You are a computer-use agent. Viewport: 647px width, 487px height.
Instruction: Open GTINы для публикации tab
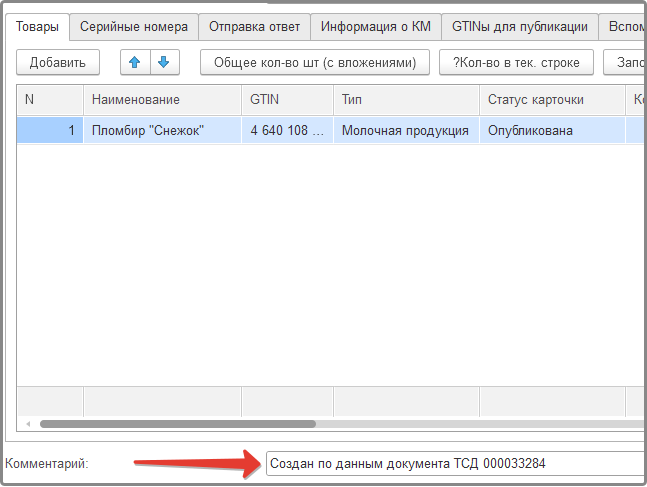[x=519, y=27]
